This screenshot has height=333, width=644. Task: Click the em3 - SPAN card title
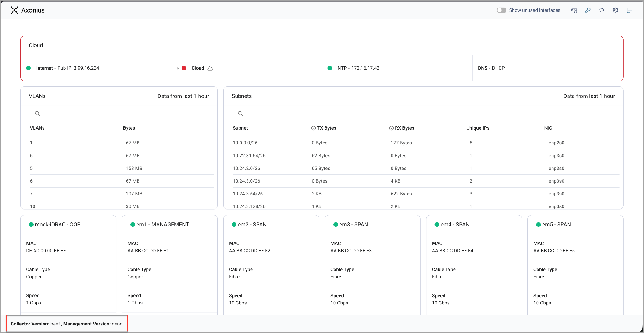coord(354,225)
